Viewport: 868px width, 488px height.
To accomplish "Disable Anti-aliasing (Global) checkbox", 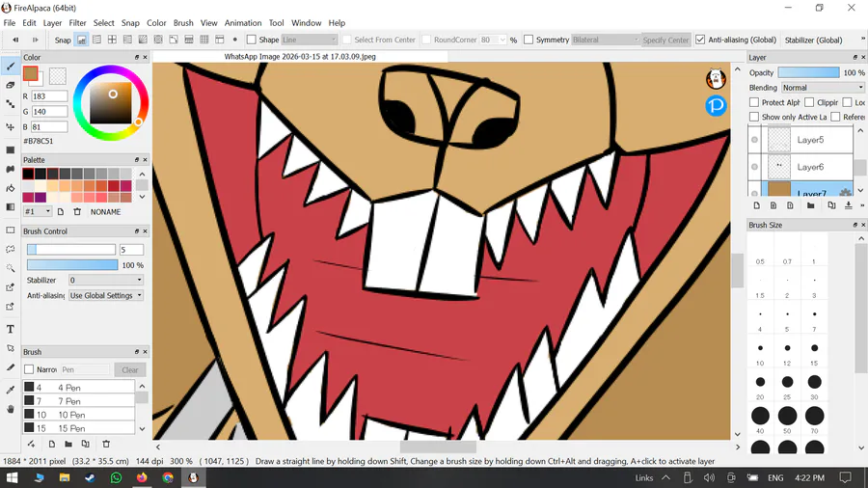I will (700, 40).
